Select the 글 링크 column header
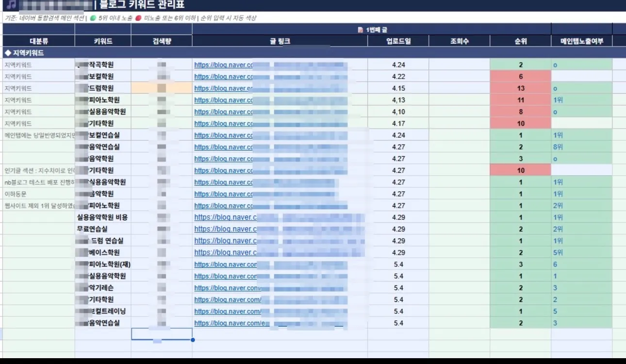This screenshot has height=364, width=626. [280, 41]
